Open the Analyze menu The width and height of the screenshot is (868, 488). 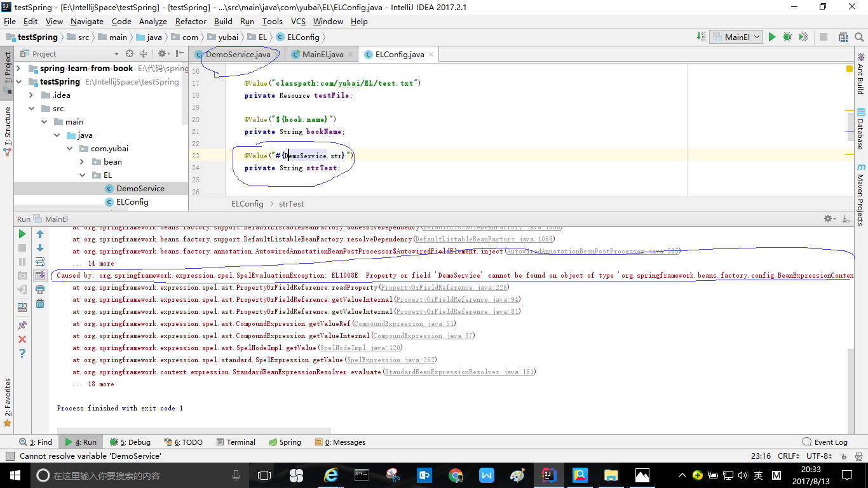tap(153, 22)
